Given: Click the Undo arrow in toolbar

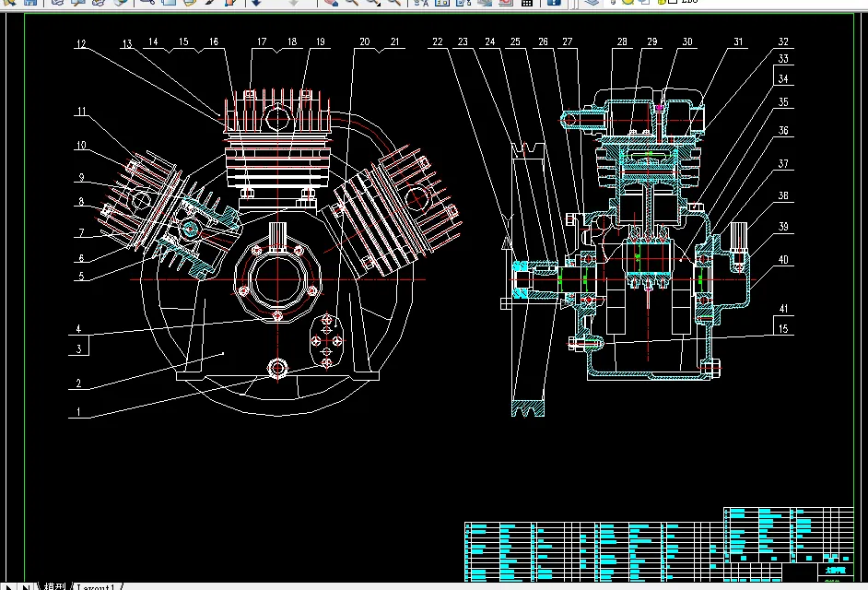Looking at the screenshot, I should pos(256,3).
